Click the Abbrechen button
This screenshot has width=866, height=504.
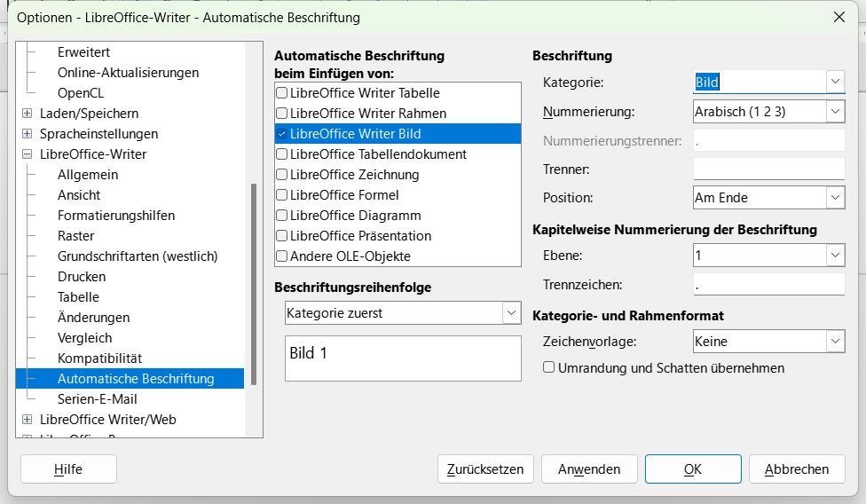point(797,469)
